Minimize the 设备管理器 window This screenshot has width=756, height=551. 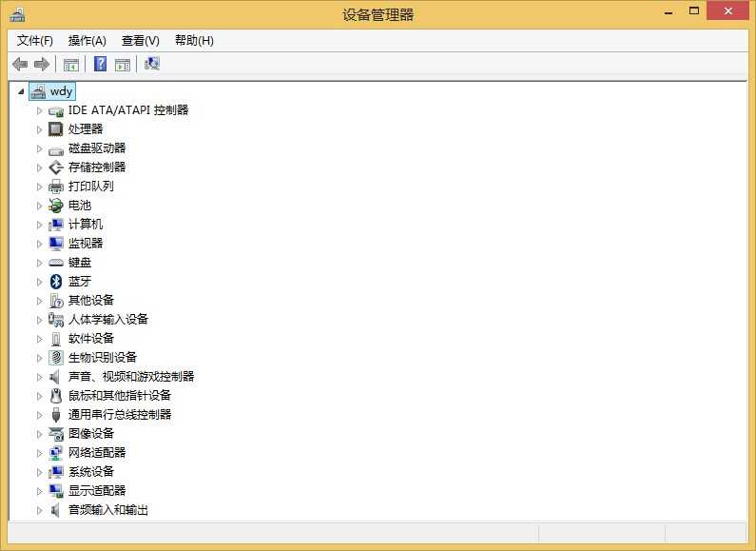click(669, 12)
